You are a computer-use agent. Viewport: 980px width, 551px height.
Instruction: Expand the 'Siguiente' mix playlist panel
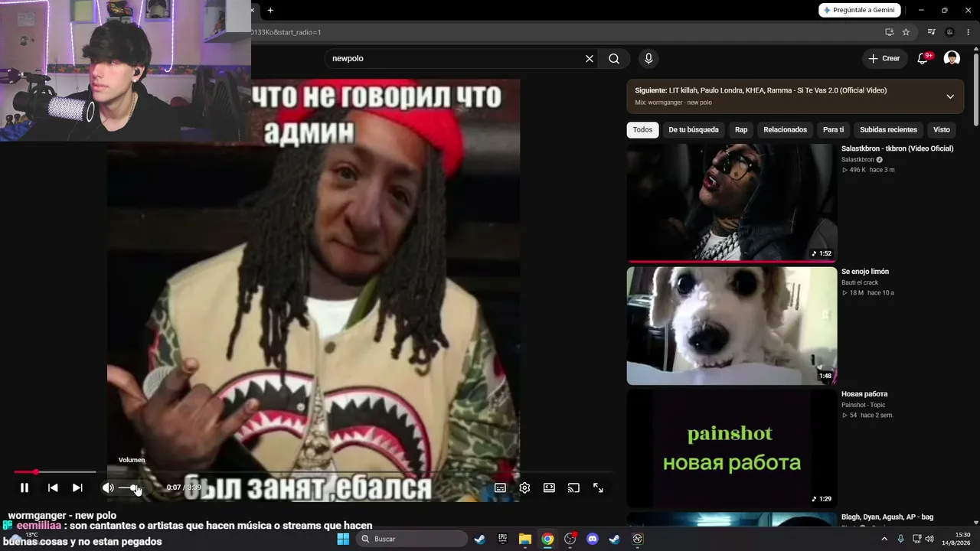[x=950, y=96]
